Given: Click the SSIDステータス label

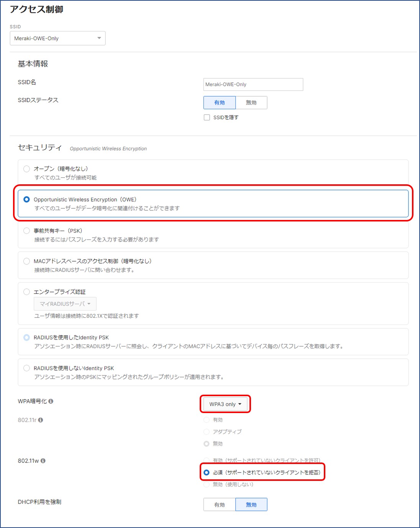Looking at the screenshot, I should coord(38,100).
